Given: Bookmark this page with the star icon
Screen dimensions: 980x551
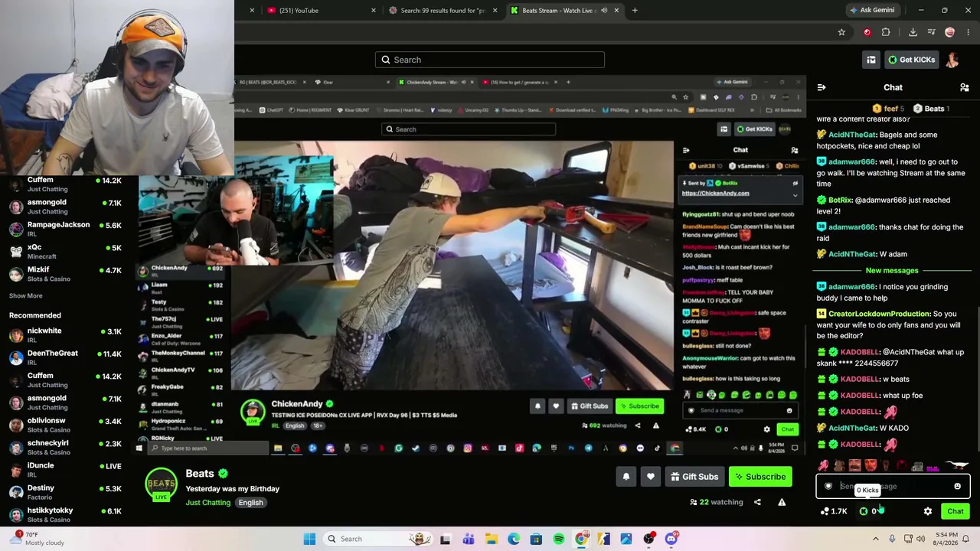Looking at the screenshot, I should tap(841, 32).
